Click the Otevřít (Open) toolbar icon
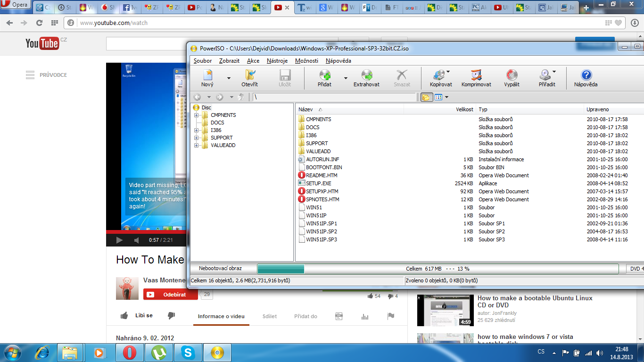644x362 pixels. click(x=249, y=75)
